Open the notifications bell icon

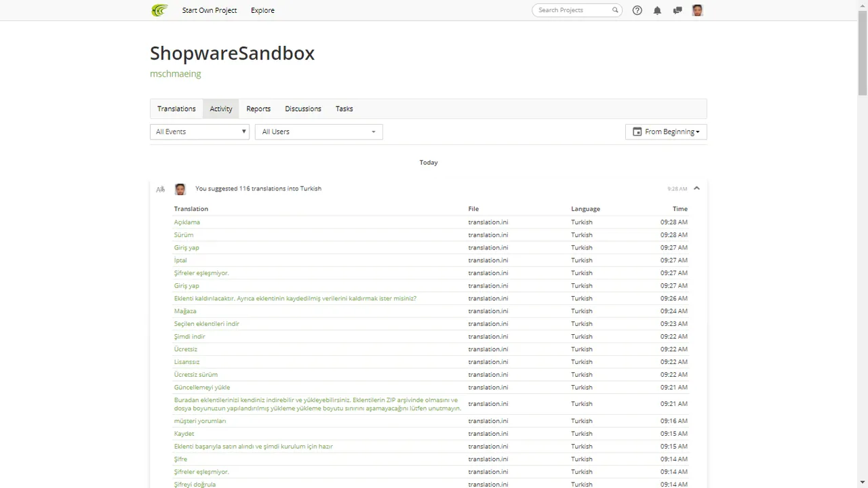pyautogui.click(x=657, y=10)
